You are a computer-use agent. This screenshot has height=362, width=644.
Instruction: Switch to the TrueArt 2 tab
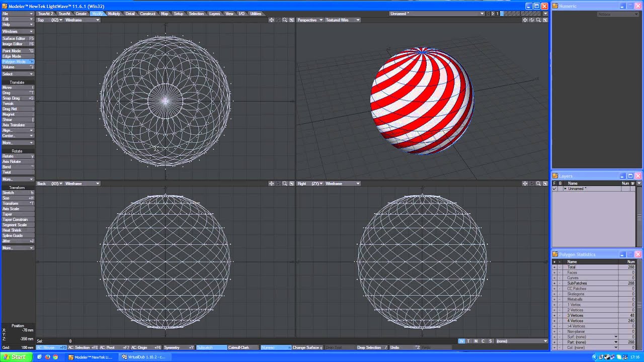click(46, 14)
